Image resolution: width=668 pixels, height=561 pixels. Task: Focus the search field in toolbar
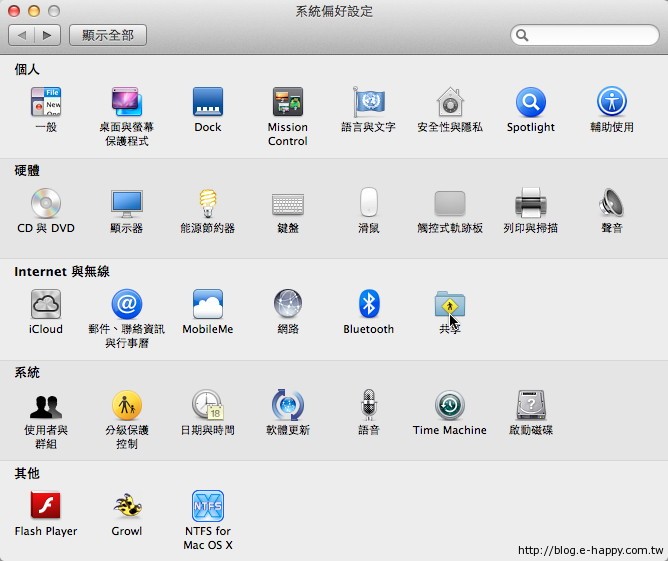pos(584,35)
